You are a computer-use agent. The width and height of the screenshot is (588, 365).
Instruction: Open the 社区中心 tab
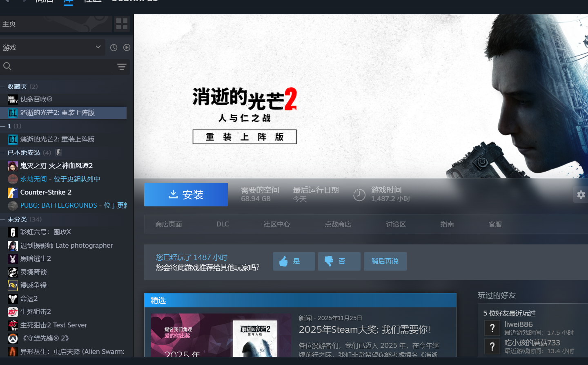tap(276, 224)
